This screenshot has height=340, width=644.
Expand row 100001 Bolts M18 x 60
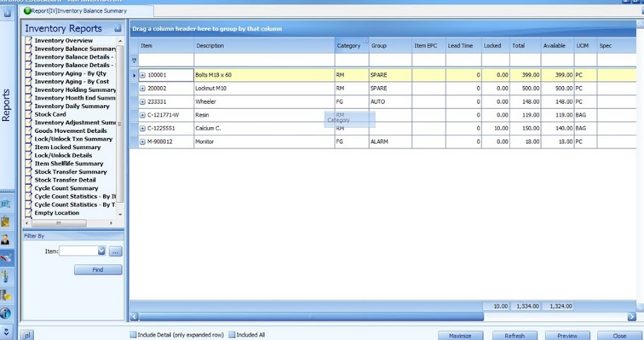tap(143, 75)
